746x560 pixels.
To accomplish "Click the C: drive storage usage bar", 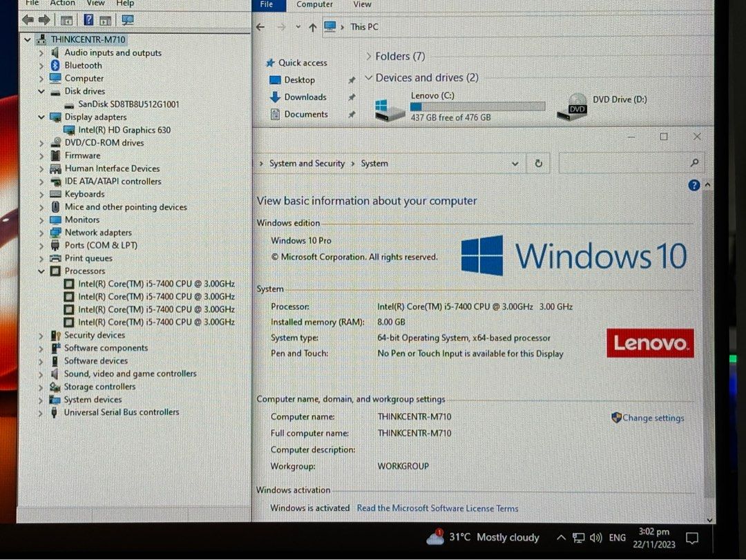I will tap(477, 106).
